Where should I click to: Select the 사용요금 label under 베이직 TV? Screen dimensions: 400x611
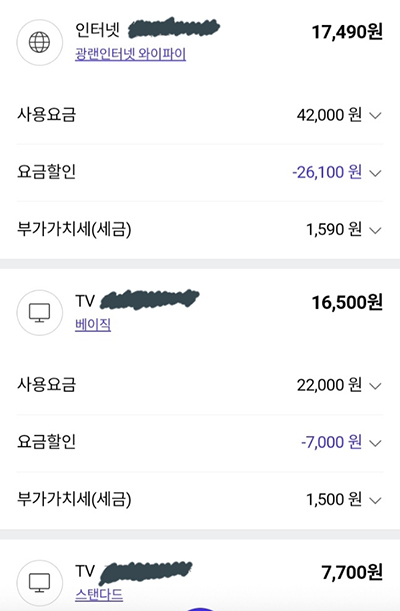pyautogui.click(x=46, y=385)
